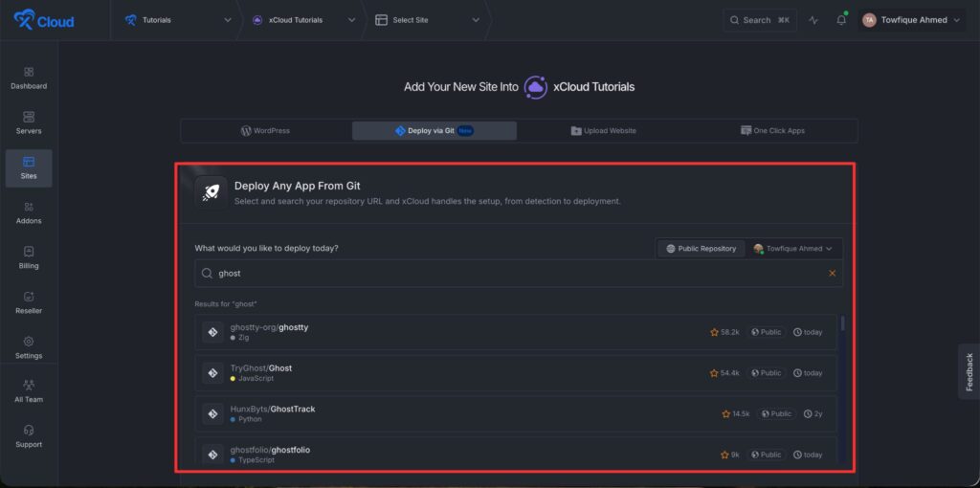
Task: Click the 'What would you like to deploy today?' text
Action: coord(267,248)
